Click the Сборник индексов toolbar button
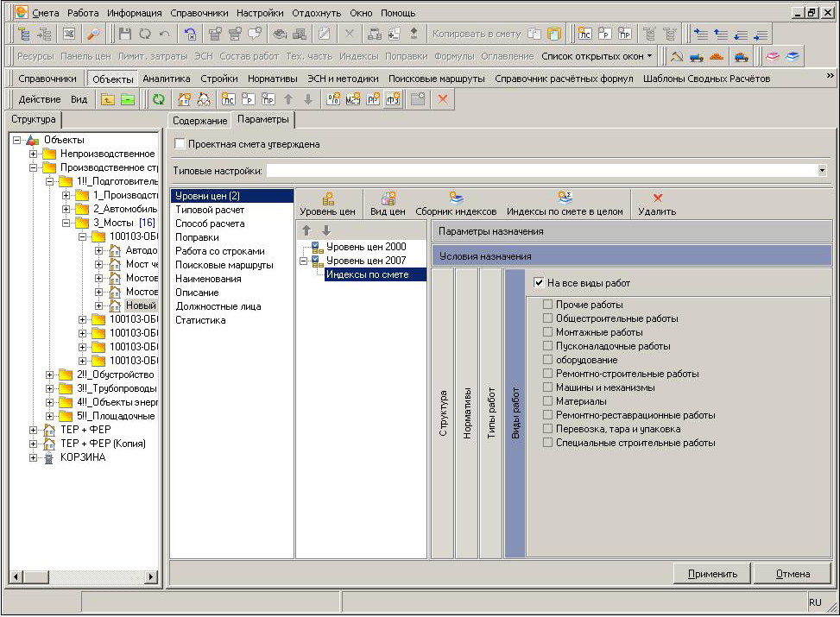Viewport: 840px width, 617px height. point(456,204)
